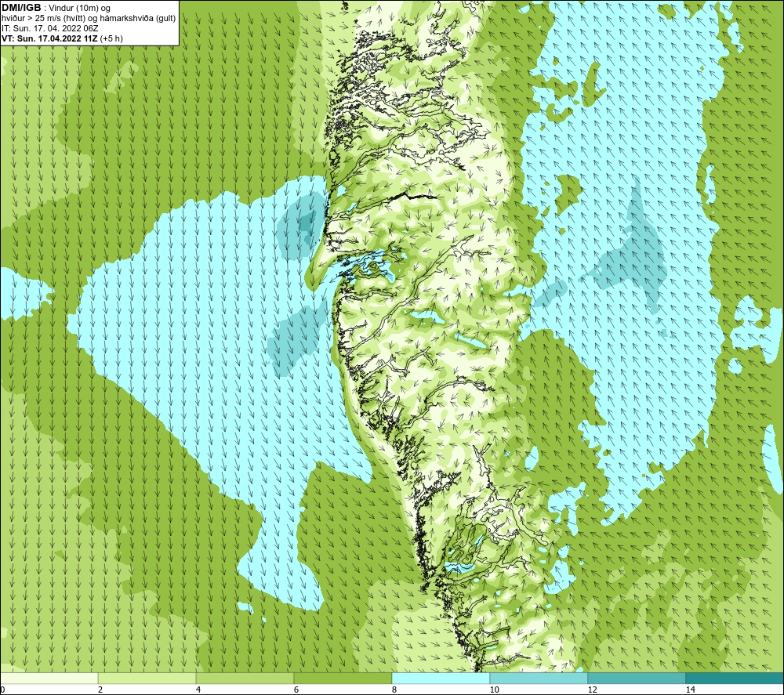Click the '12' label on the wind scale
The height and width of the screenshot is (695, 784).
pos(592,690)
